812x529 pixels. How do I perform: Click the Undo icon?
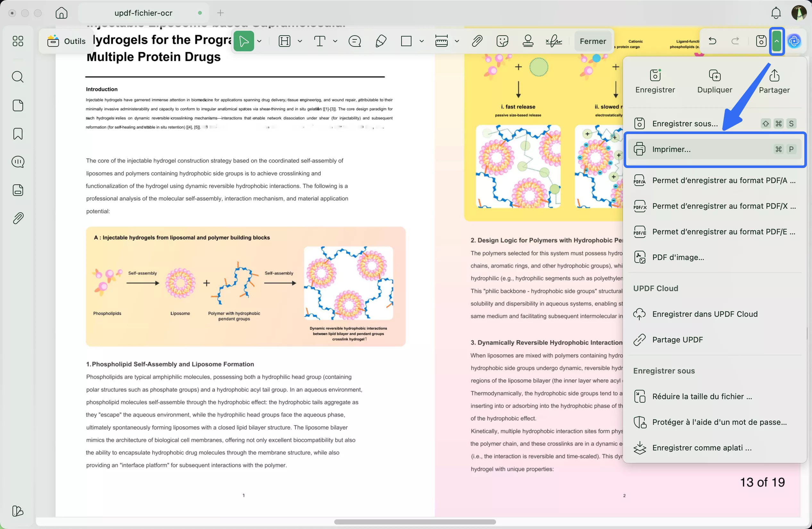tap(712, 41)
